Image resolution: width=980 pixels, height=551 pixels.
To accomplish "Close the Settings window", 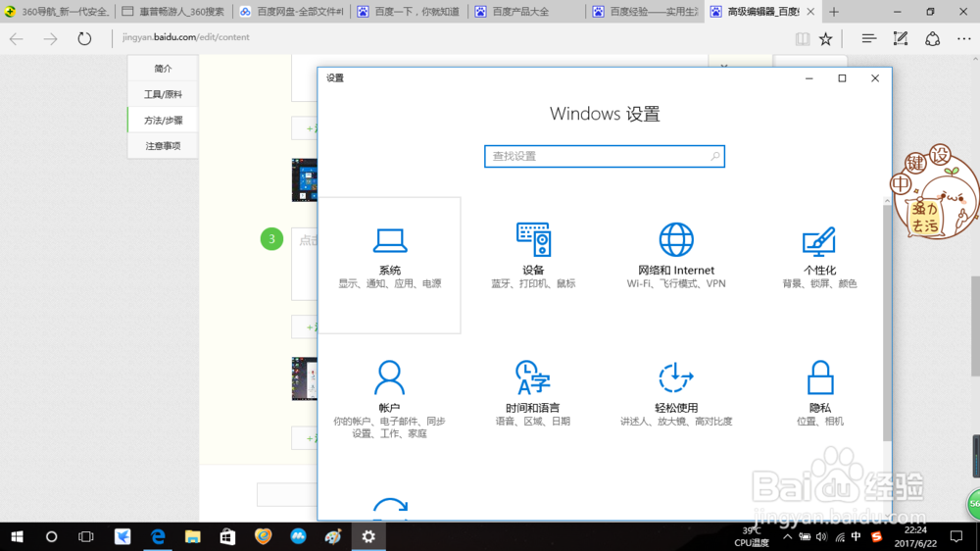I will 875,78.
